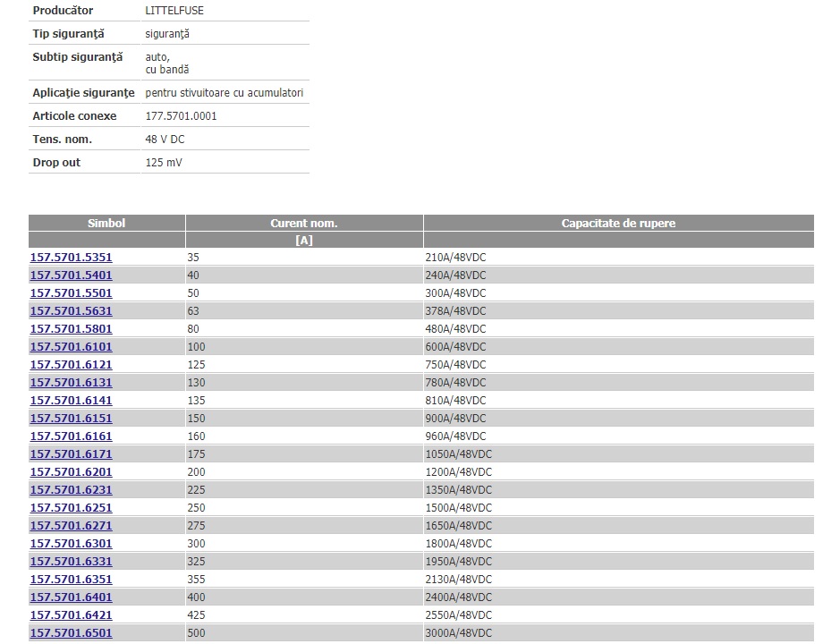Click the Capacitate de rupere header
This screenshot has width=823, height=644.
click(x=618, y=224)
